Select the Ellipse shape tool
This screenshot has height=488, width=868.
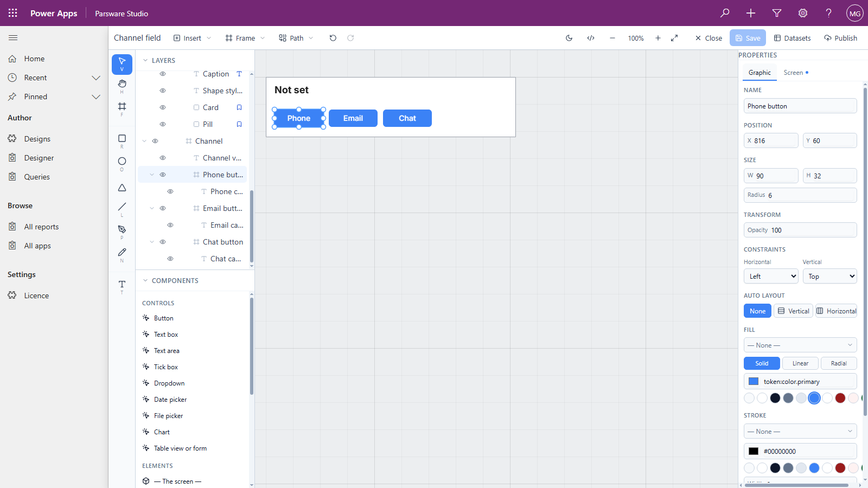122,164
